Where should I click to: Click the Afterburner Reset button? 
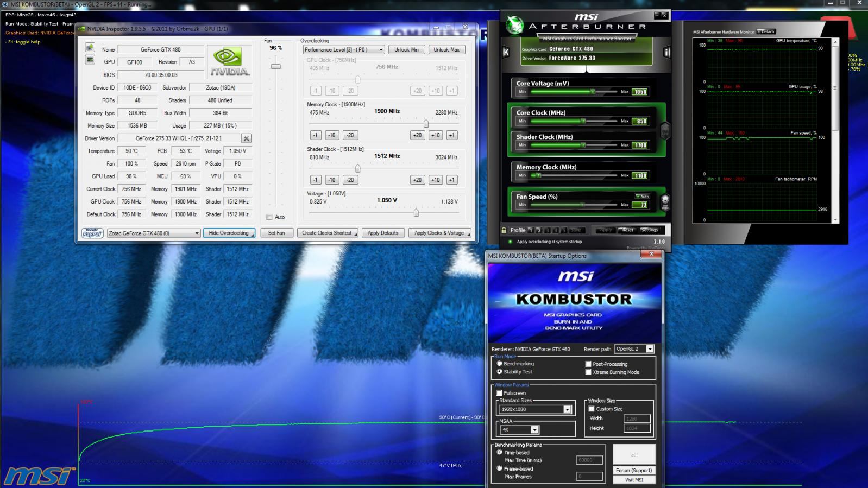[627, 230]
